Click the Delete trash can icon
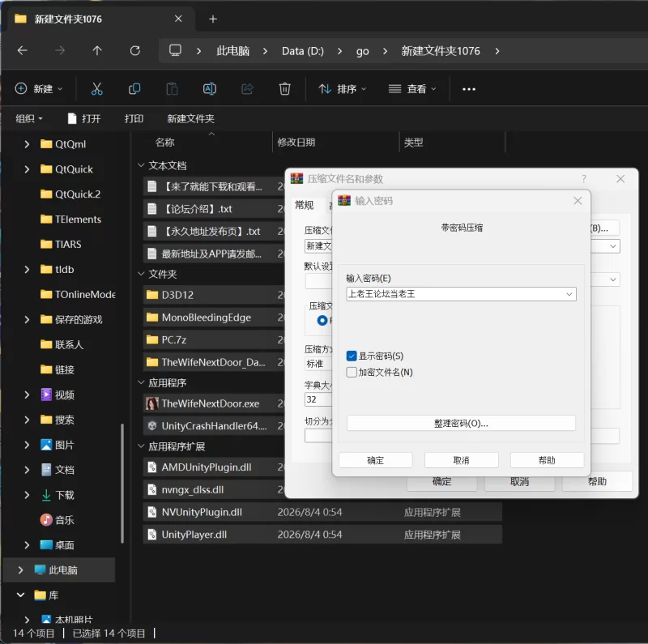 point(285,89)
